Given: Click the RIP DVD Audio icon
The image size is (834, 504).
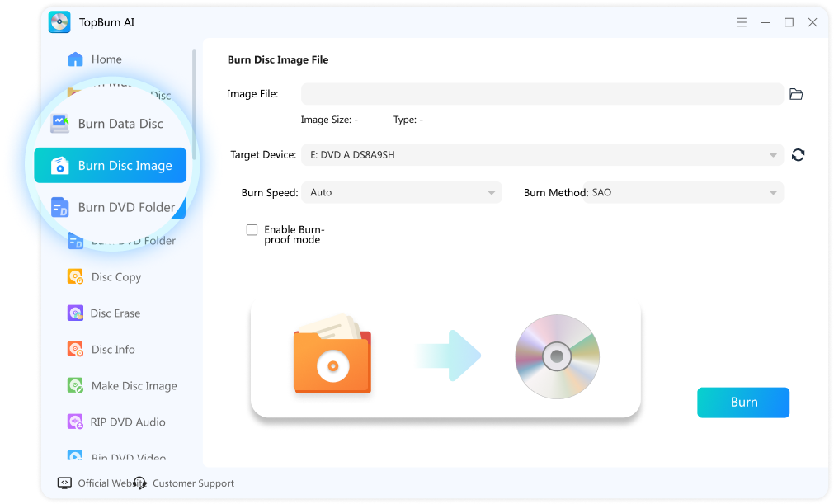Looking at the screenshot, I should [x=75, y=422].
